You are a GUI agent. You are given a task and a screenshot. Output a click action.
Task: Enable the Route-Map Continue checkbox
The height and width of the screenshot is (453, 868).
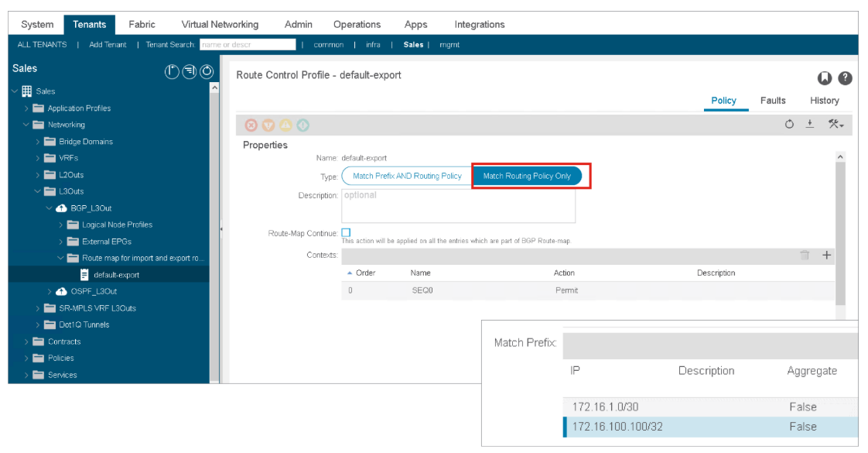346,232
